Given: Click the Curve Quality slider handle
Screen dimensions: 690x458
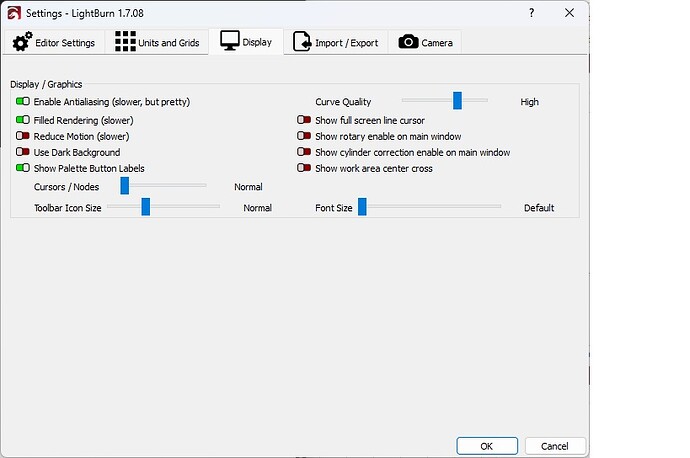Looking at the screenshot, I should click(x=457, y=100).
